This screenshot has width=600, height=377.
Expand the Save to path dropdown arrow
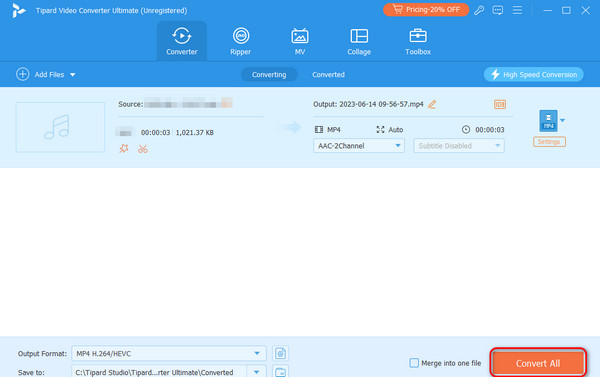[256, 372]
